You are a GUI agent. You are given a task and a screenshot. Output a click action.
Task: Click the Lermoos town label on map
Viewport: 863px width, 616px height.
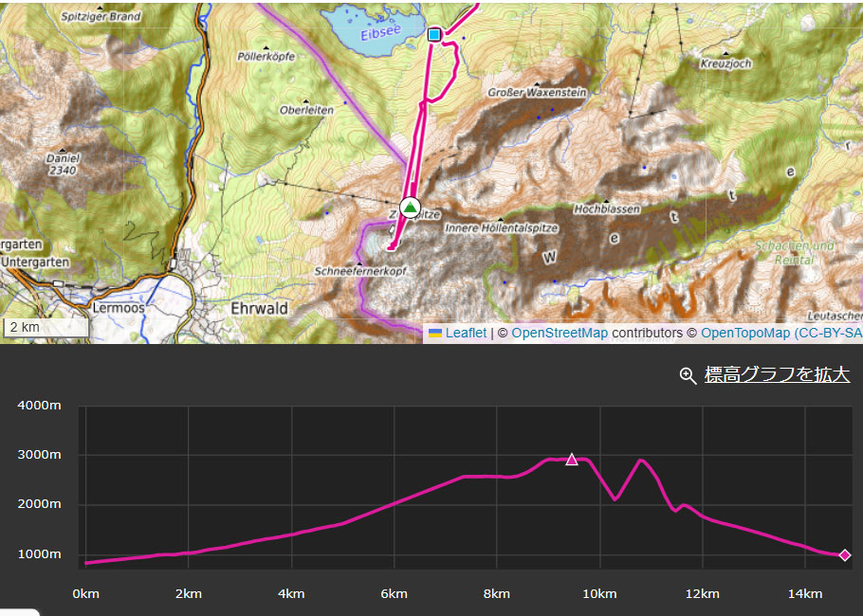coord(118,309)
